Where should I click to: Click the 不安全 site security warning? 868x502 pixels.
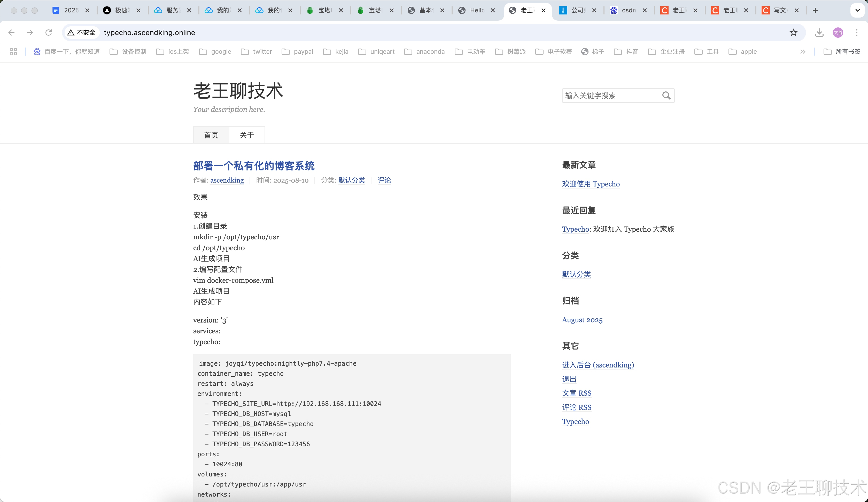pos(81,32)
